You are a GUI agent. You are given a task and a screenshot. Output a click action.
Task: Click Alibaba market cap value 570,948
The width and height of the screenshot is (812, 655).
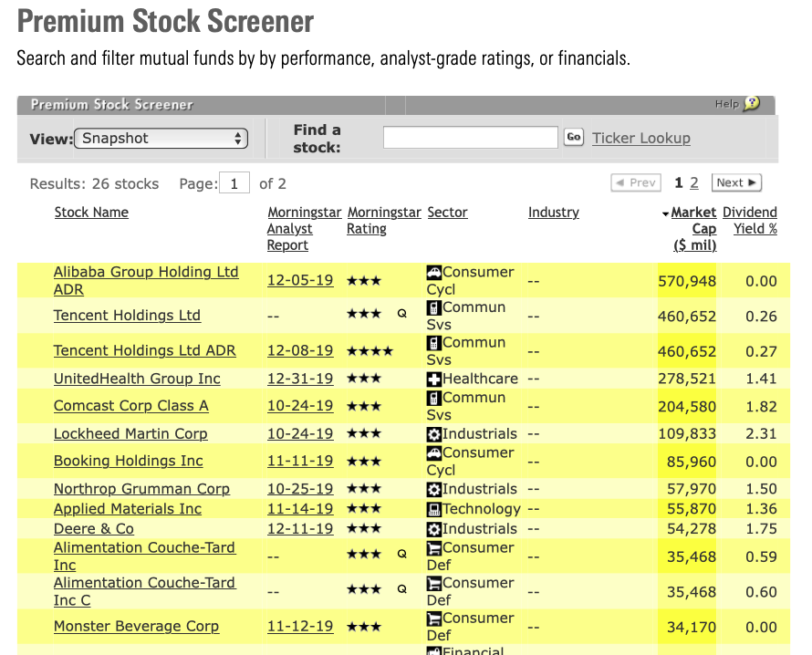coord(687,281)
